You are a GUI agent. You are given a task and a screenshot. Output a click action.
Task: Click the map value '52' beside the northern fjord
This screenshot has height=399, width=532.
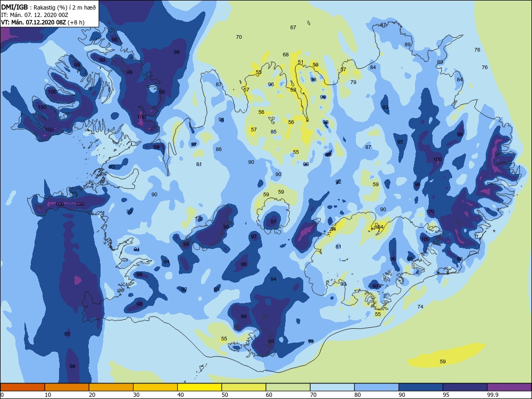[293, 89]
